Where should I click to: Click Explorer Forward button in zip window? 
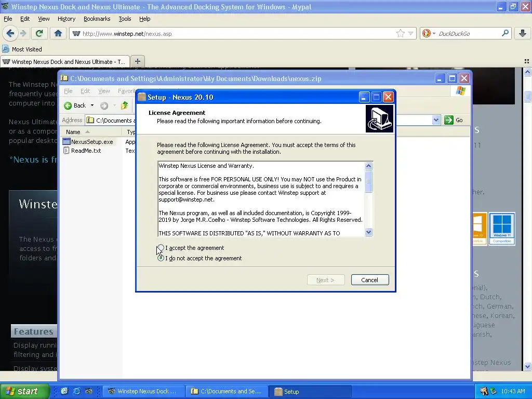pyautogui.click(x=104, y=106)
